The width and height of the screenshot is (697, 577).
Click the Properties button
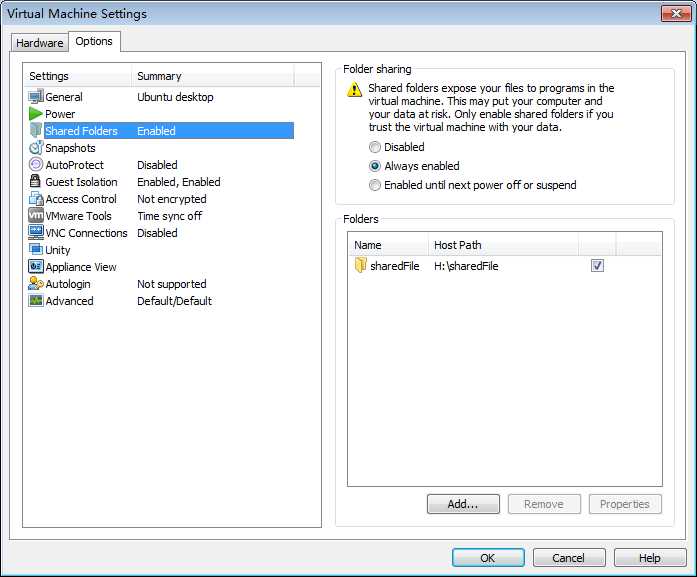[625, 504]
